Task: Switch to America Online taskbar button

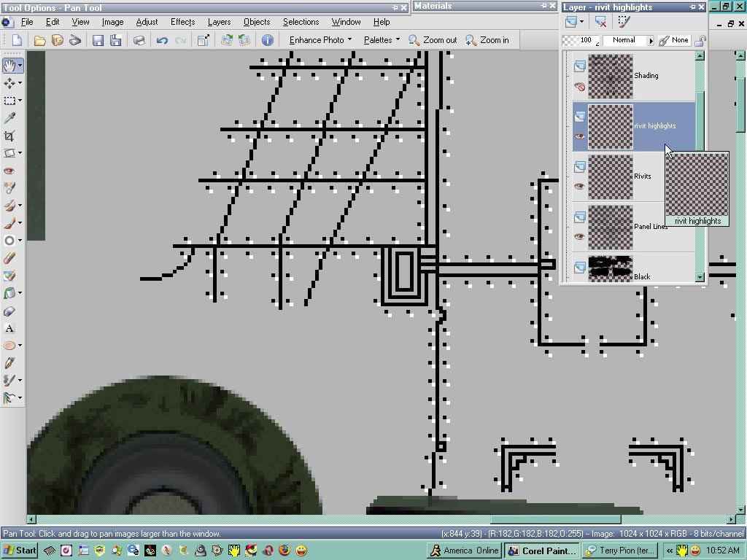Action: click(x=464, y=551)
